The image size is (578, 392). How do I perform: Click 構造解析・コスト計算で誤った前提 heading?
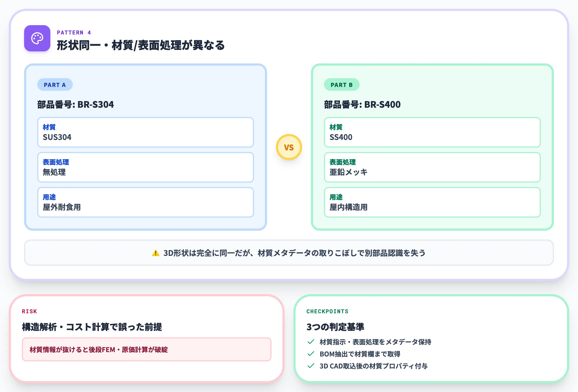(x=92, y=327)
